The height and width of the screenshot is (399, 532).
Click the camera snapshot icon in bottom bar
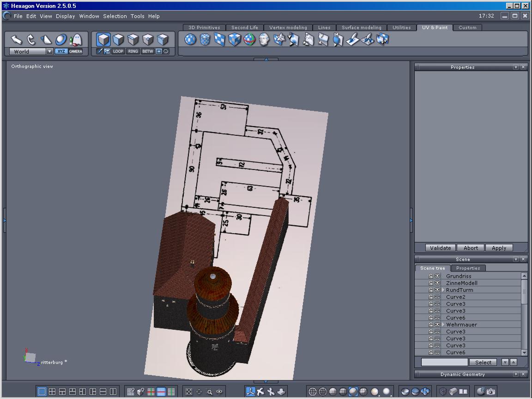coord(490,392)
